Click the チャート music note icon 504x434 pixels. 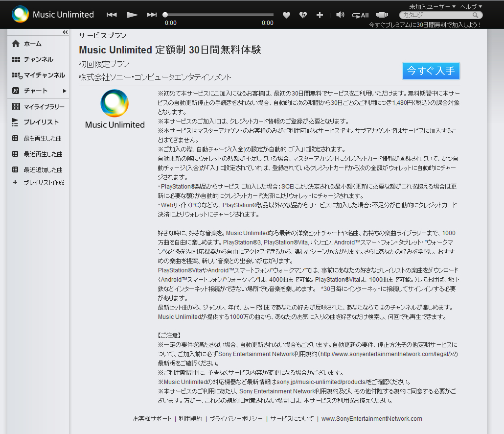point(16,91)
